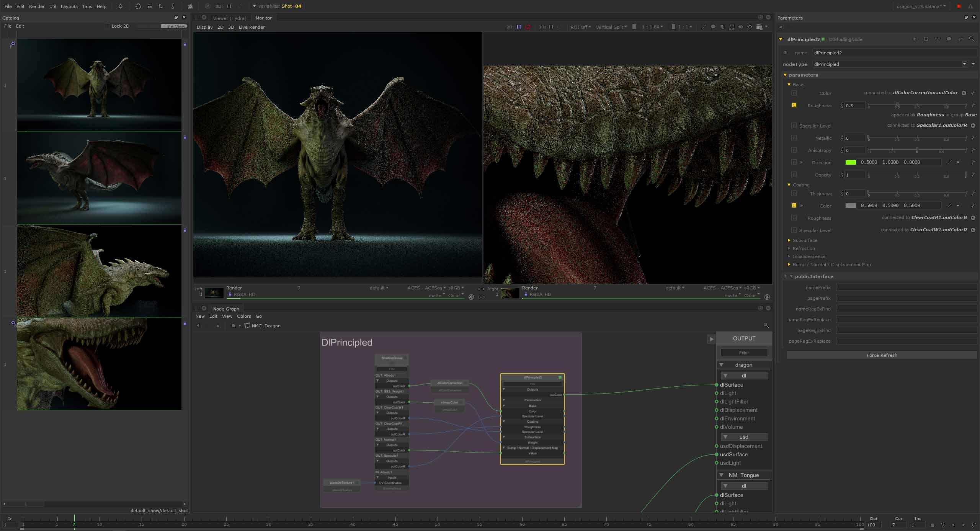
Task: Open the nodeType dlPrincipled dropdown
Action: point(964,64)
